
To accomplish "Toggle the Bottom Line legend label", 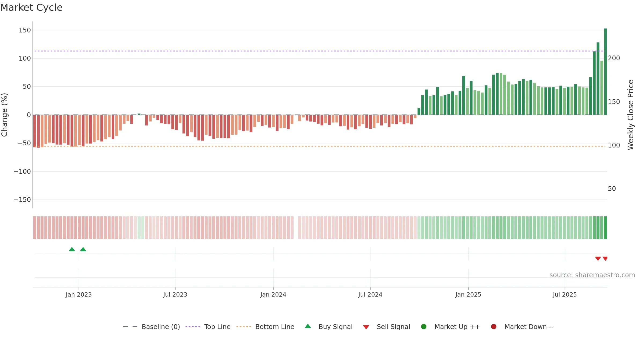I will point(275,327).
